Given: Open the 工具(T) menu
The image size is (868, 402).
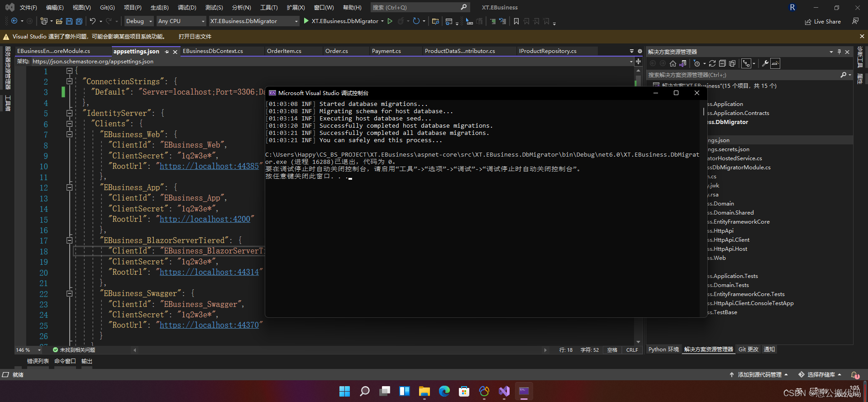Looking at the screenshot, I should [x=269, y=8].
